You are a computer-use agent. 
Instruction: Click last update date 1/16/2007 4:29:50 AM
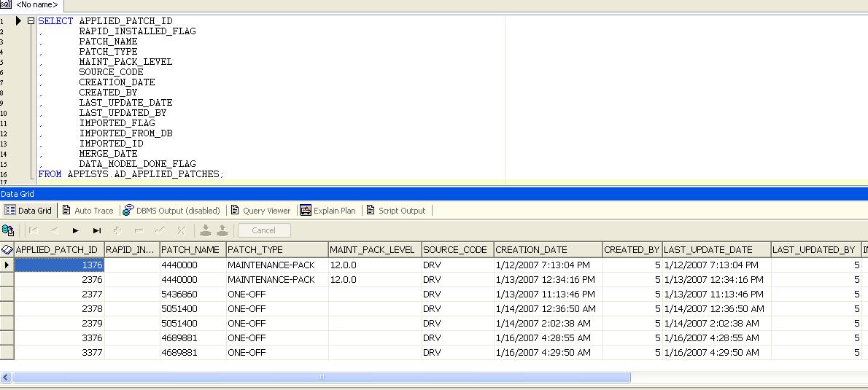(716, 352)
